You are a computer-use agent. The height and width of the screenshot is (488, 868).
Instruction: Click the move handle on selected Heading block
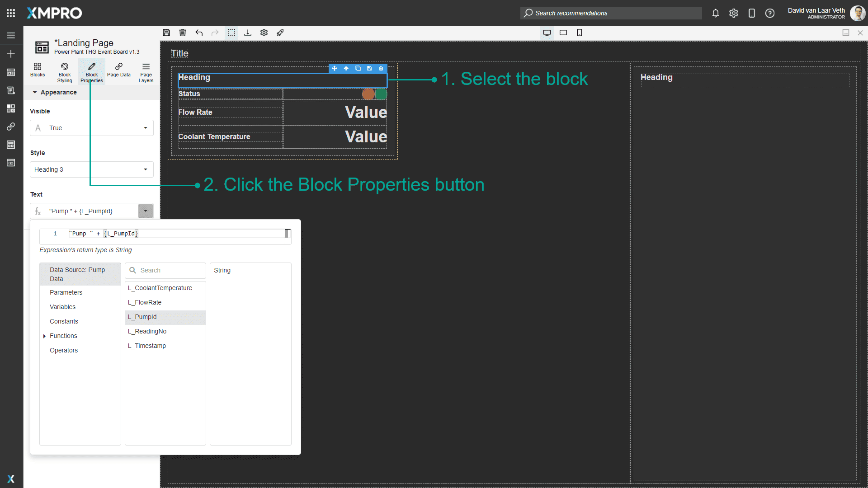pos(335,68)
